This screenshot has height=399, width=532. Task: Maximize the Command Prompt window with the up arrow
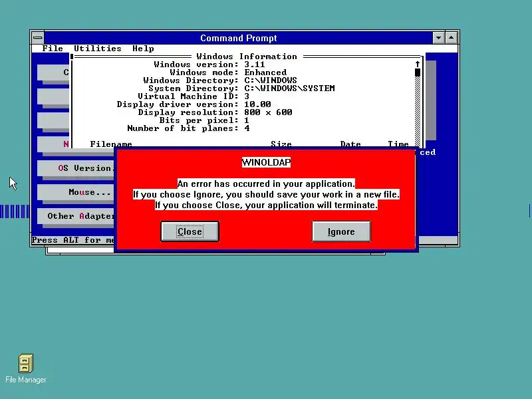[452, 38]
